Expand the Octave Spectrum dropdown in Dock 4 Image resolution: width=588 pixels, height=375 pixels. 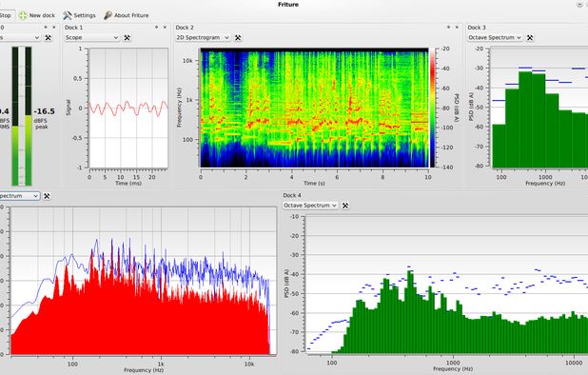click(x=310, y=206)
